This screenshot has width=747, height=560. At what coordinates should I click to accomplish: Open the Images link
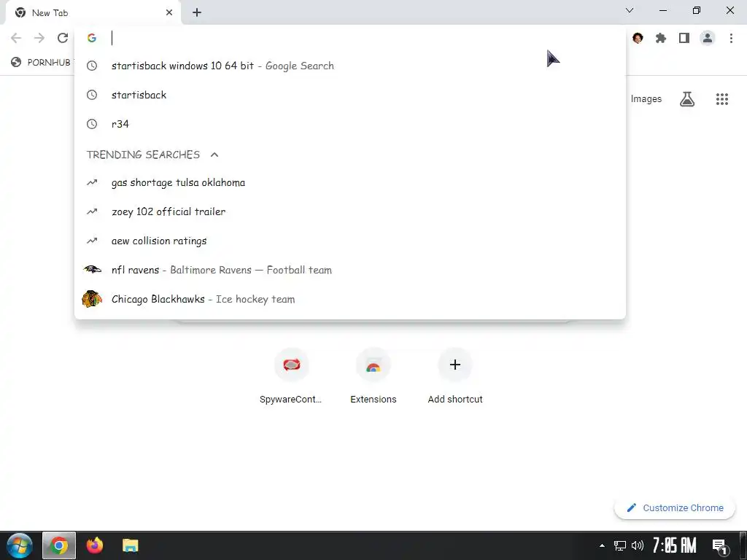(646, 99)
